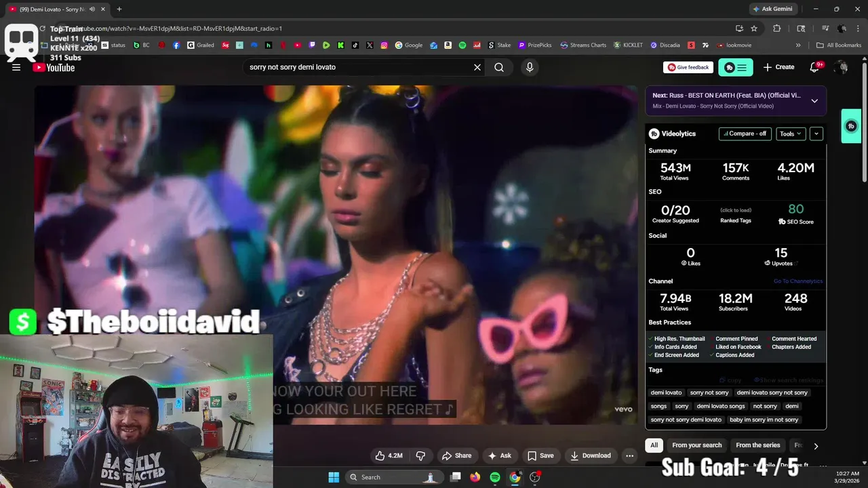Open Ask Gemini in the title bar
868x488 pixels.
pyautogui.click(x=772, y=9)
